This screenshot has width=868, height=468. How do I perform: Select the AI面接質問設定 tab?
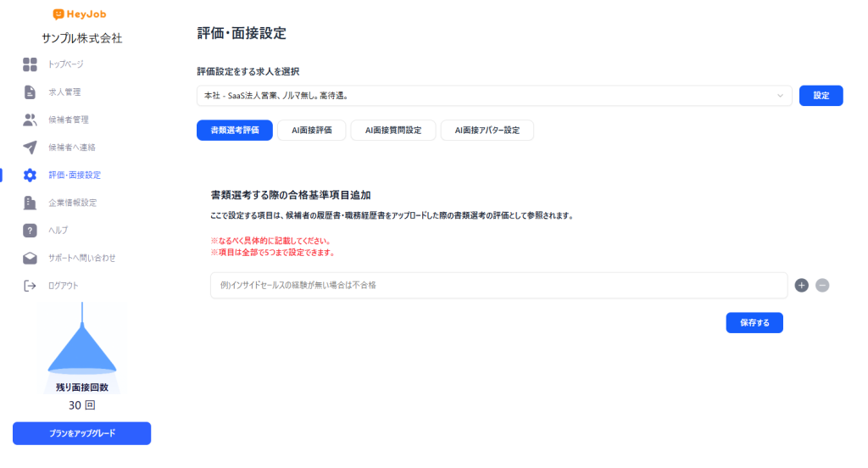click(x=392, y=131)
